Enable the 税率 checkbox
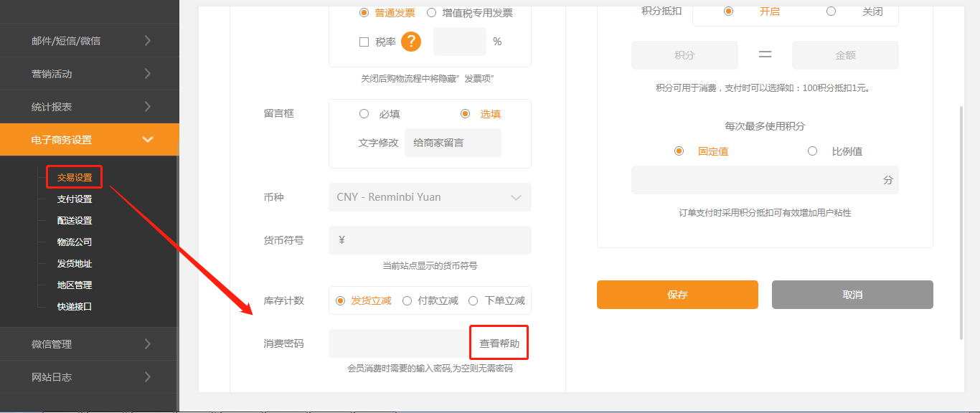Viewport: 980px width, 413px height. [364, 42]
